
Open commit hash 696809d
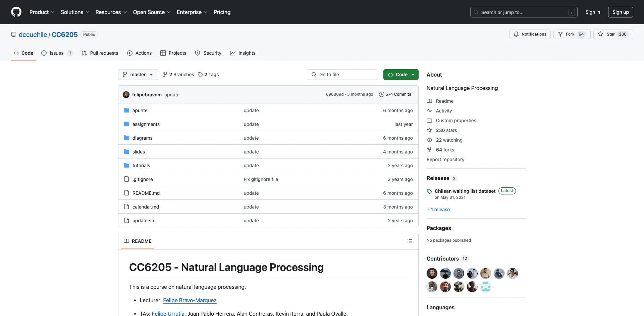pos(334,94)
